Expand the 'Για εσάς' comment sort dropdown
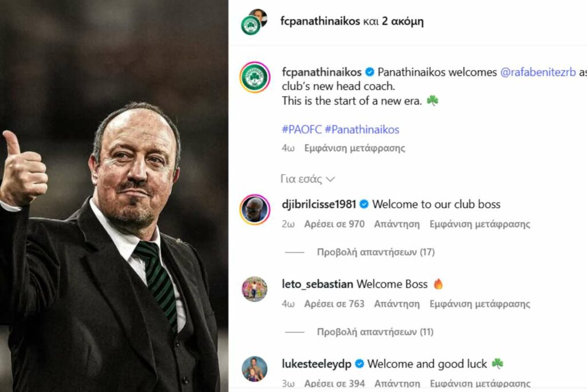 [x=307, y=179]
